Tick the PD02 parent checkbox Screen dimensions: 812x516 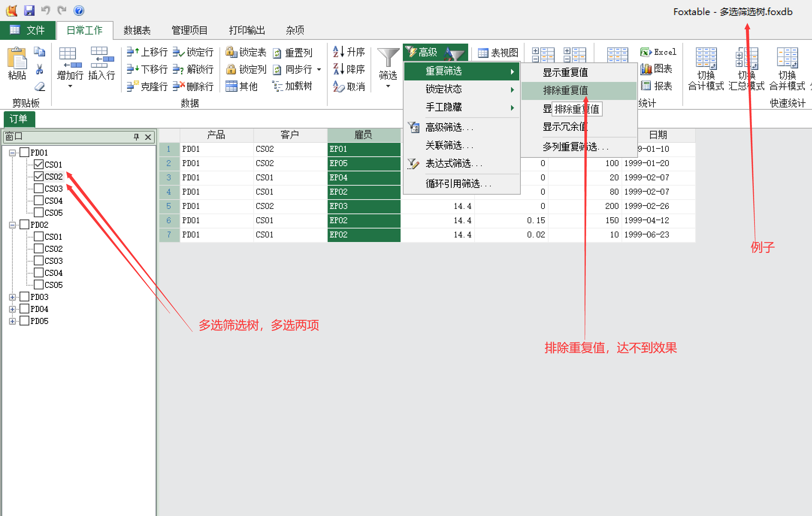tap(25, 224)
